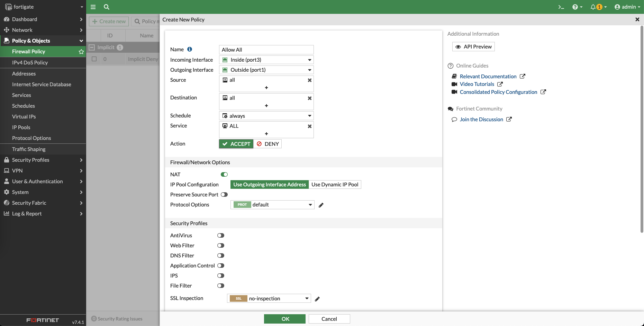Expand the Security Profiles menu
644x326 pixels.
[x=43, y=160]
